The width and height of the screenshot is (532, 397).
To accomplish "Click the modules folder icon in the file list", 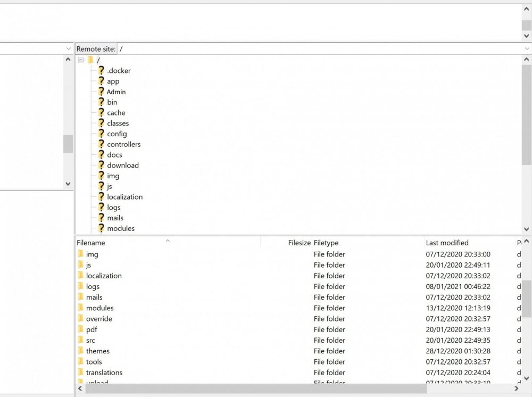I will (x=80, y=308).
